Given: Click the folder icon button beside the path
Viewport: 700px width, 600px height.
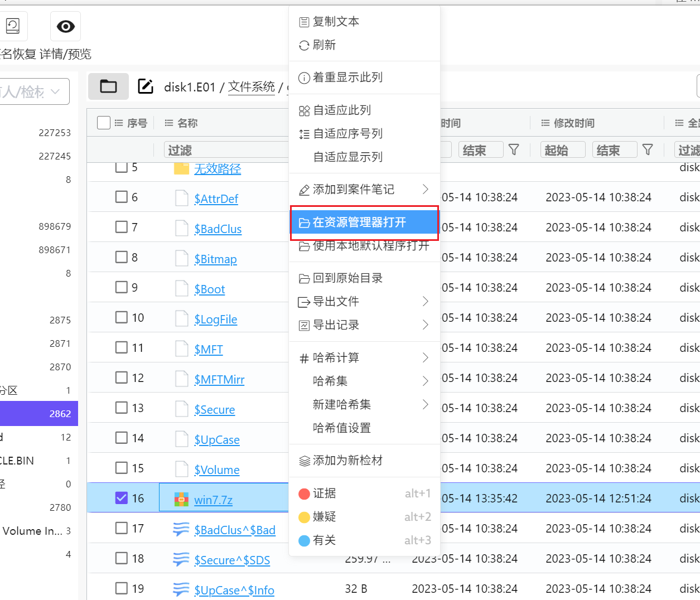Looking at the screenshot, I should tap(108, 86).
